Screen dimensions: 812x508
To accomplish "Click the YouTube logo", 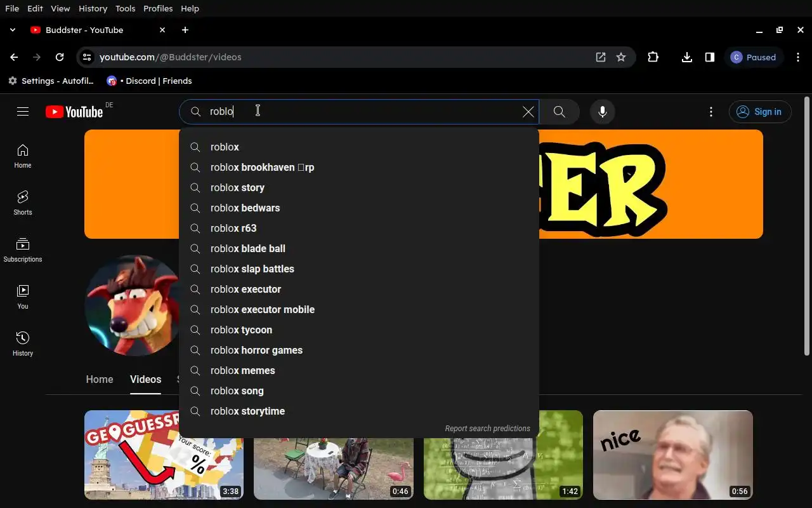I will pos(74,112).
